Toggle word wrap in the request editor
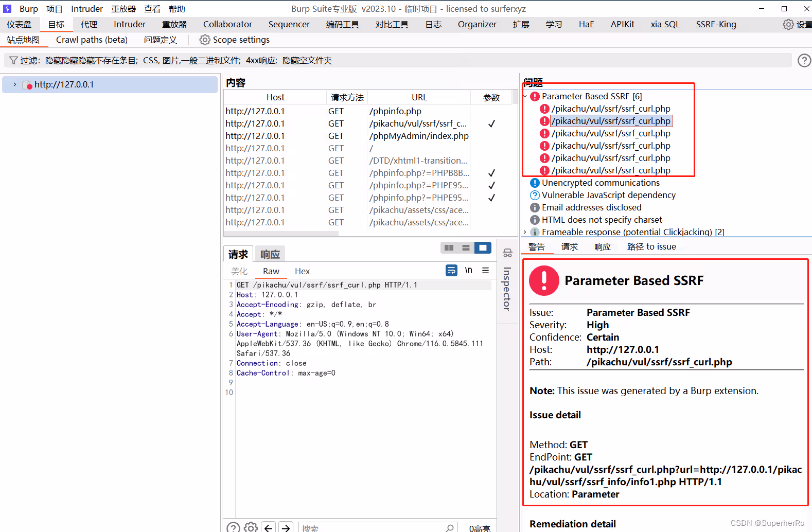 click(451, 271)
